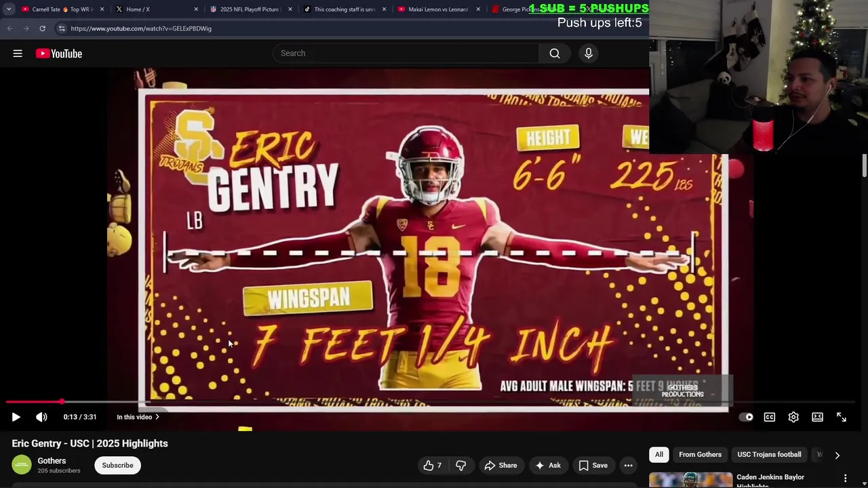This screenshot has height=488, width=868.
Task: Open the player settings gear
Action: pos(793,417)
